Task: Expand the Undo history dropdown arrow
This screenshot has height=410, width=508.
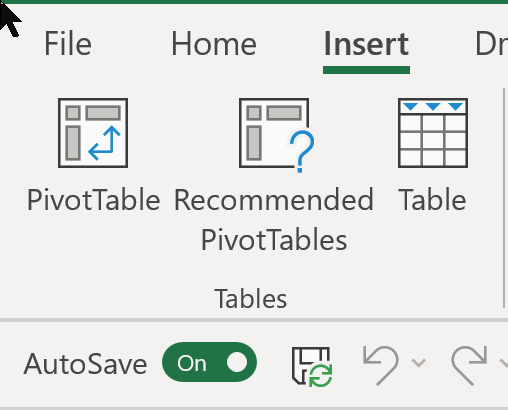Action: click(x=419, y=362)
